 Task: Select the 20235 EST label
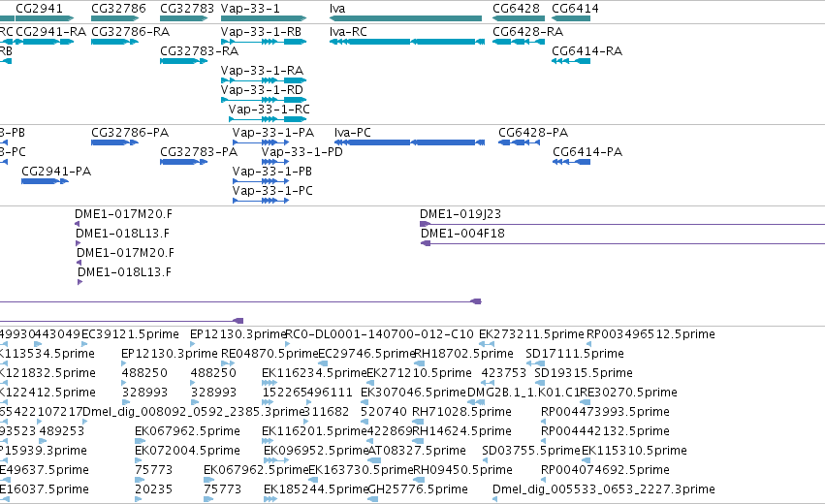153,489
